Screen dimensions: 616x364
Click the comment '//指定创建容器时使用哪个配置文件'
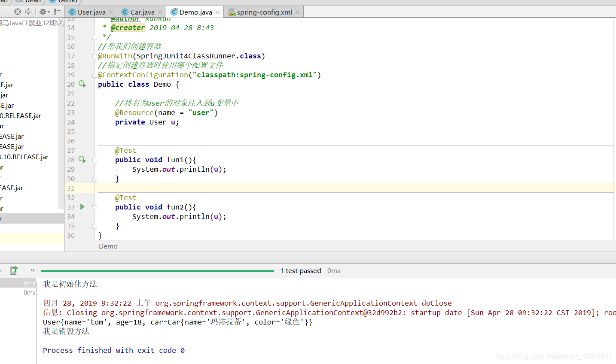161,65
